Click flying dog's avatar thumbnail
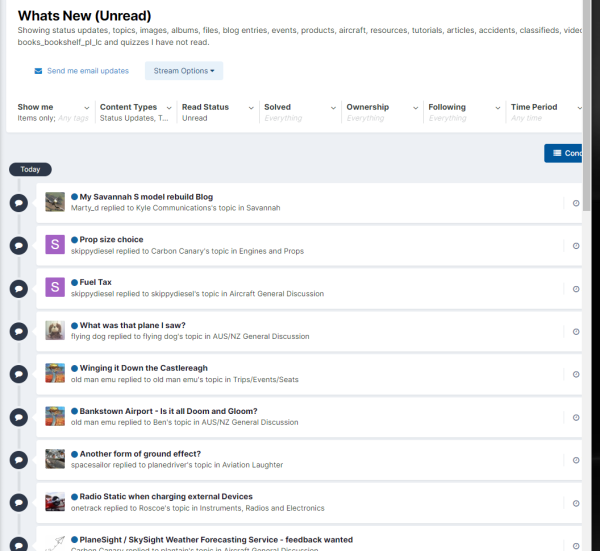 click(55, 331)
